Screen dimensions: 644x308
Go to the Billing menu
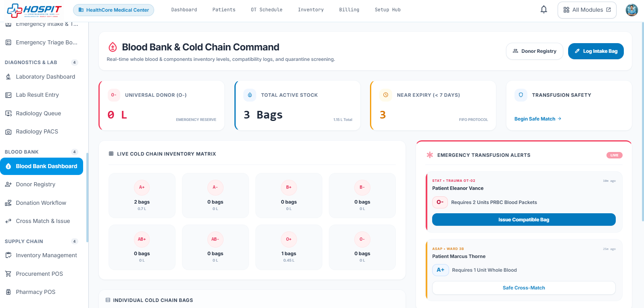pyautogui.click(x=349, y=10)
